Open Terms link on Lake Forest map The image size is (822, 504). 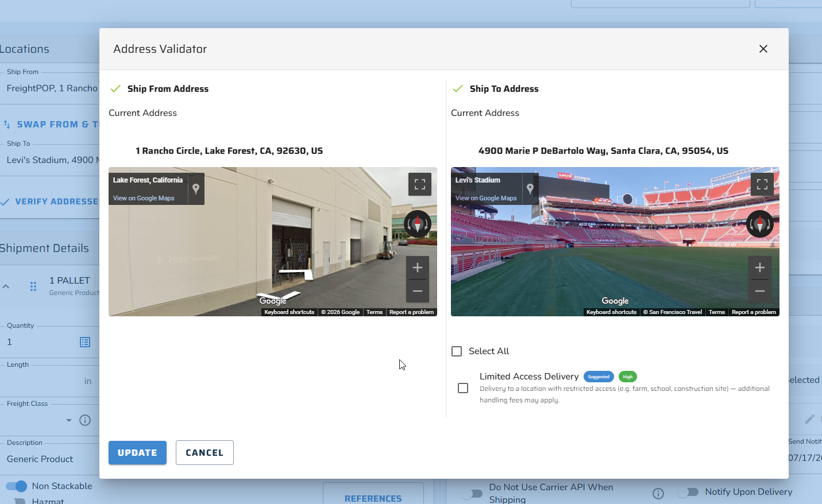(375, 312)
